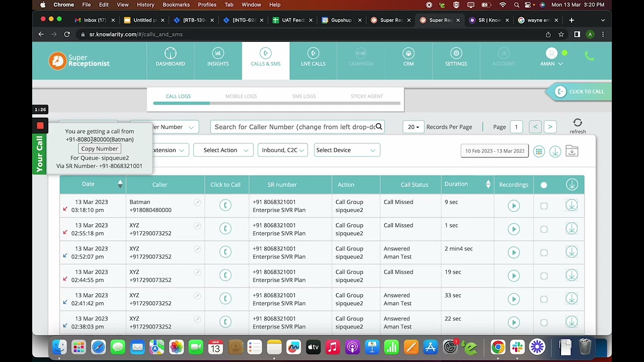Bookmark this page with the star icon

tap(561, 34)
